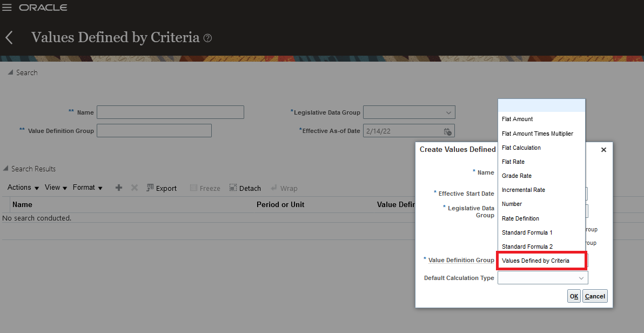Click the OK button

point(574,296)
